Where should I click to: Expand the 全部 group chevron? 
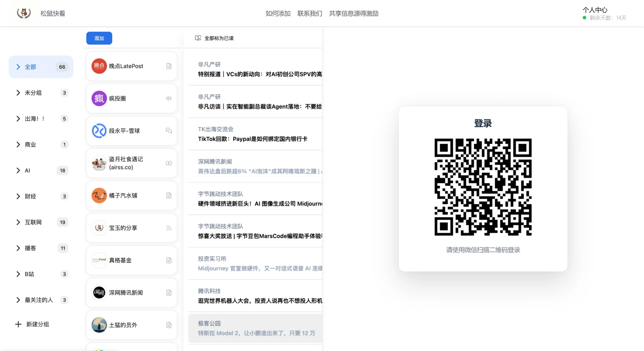(18, 67)
